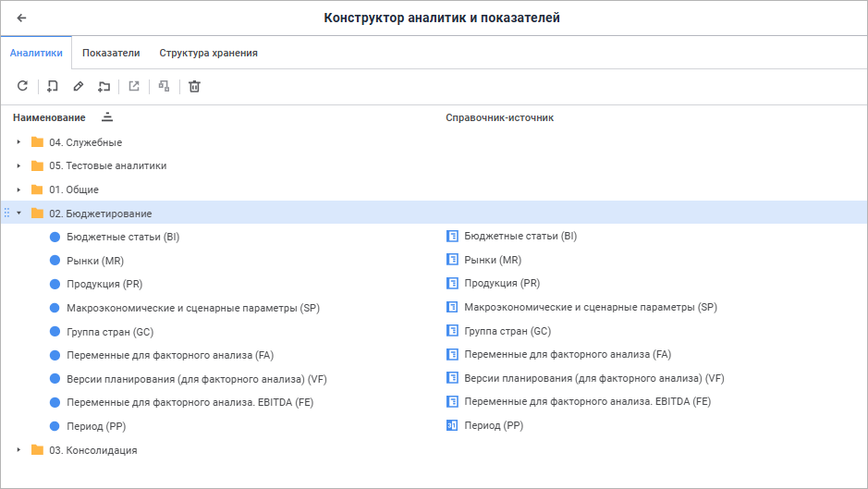
Task: Switch to the Показатели tab
Action: pyautogui.click(x=111, y=53)
